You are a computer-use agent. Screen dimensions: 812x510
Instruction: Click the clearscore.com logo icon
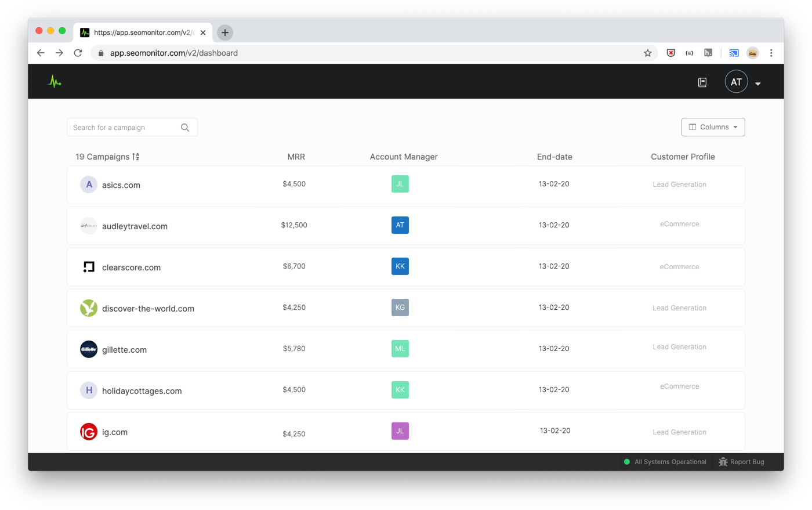(89, 267)
